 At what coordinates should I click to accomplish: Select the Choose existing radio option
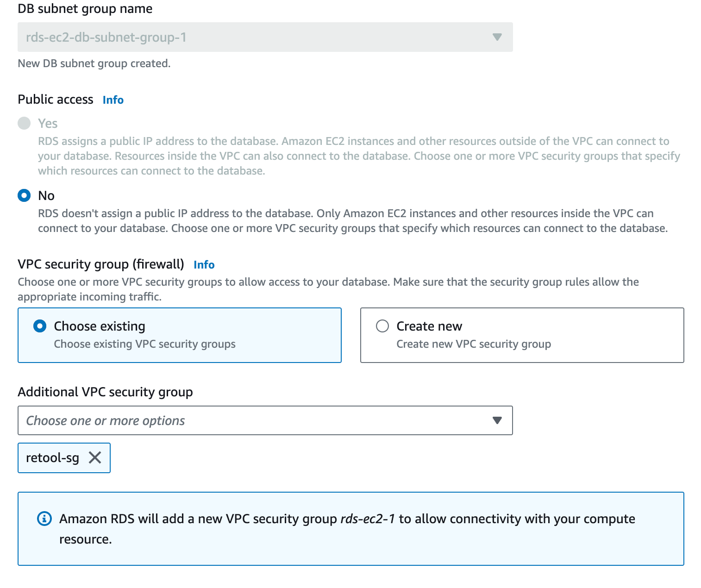(x=40, y=326)
